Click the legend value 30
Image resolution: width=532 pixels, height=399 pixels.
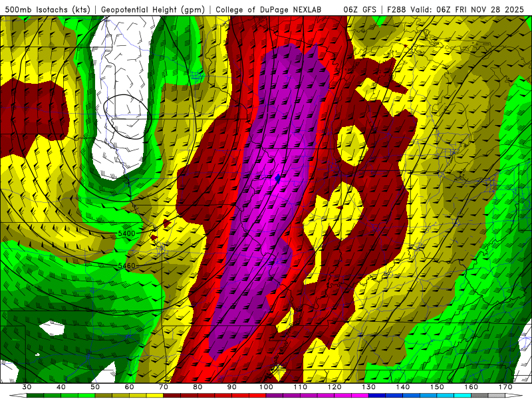coord(27,387)
